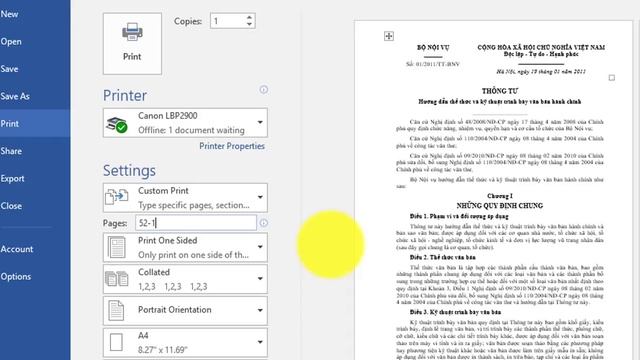This screenshot has height=360, width=640.
Task: Open the Export section
Action: point(12,178)
